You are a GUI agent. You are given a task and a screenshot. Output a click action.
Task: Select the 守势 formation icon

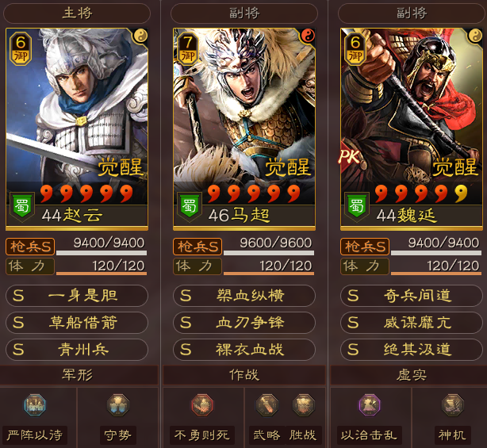118,405
